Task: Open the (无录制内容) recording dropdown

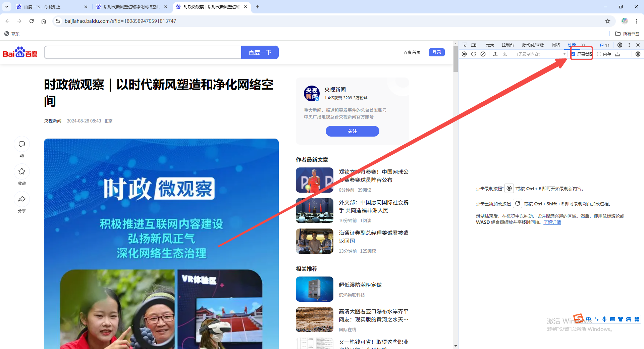Action: pyautogui.click(x=541, y=54)
